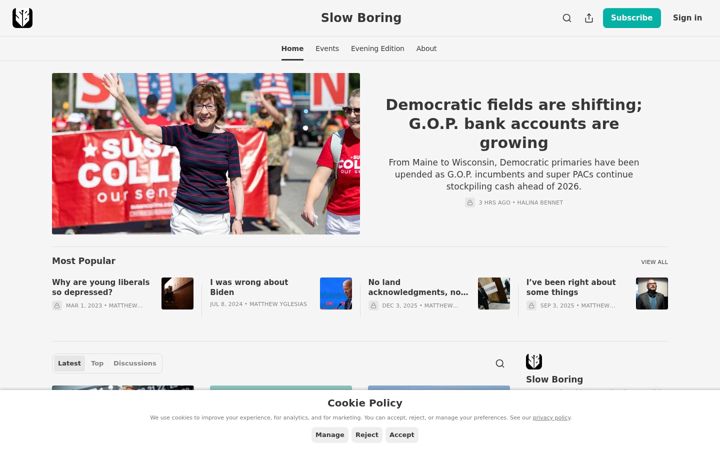Open 'Democratic fields are shifting' headline
This screenshot has width=720, height=450.
513,124
